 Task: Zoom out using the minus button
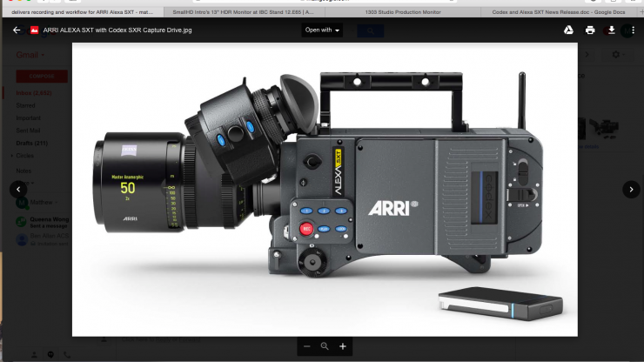tap(306, 346)
